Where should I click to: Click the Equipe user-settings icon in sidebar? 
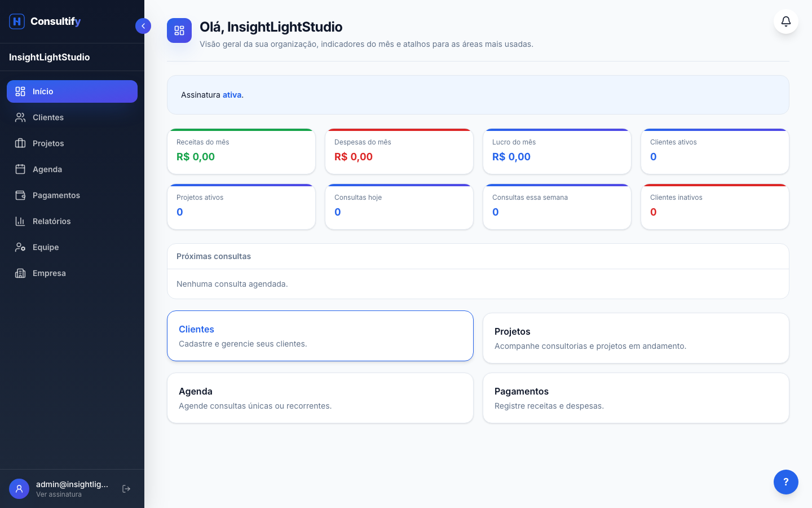[20, 247]
